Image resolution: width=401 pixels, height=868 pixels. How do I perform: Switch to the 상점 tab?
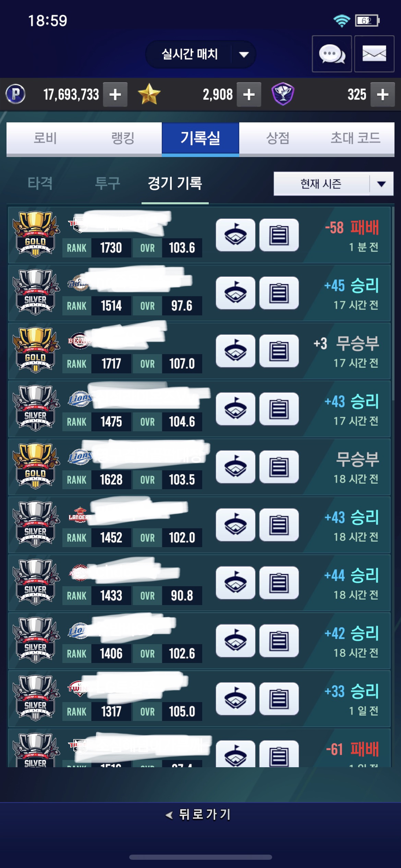pyautogui.click(x=278, y=138)
